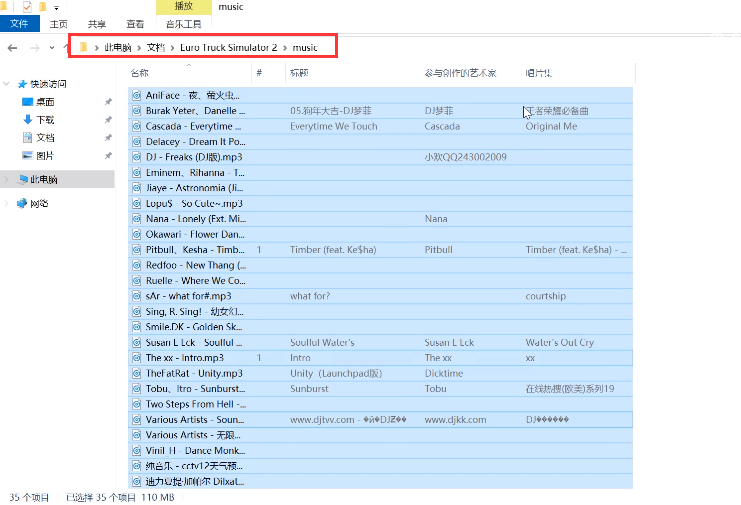Click the Original Me album cell
This screenshot has width=741, height=505.
(551, 126)
